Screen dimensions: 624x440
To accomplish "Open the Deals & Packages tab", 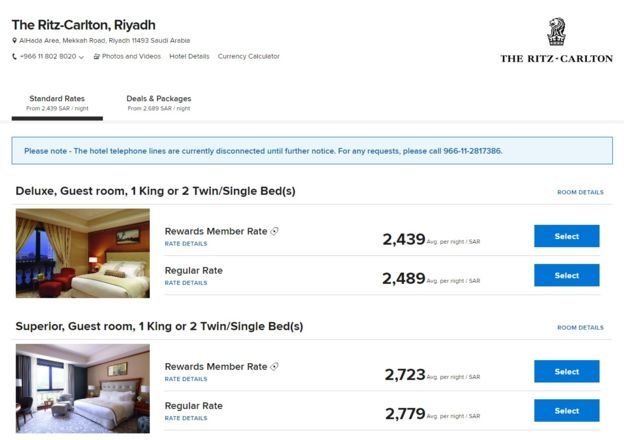I will pyautogui.click(x=159, y=103).
